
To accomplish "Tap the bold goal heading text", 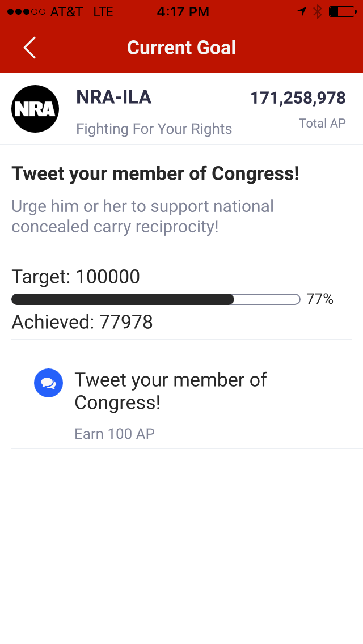I will [x=155, y=173].
